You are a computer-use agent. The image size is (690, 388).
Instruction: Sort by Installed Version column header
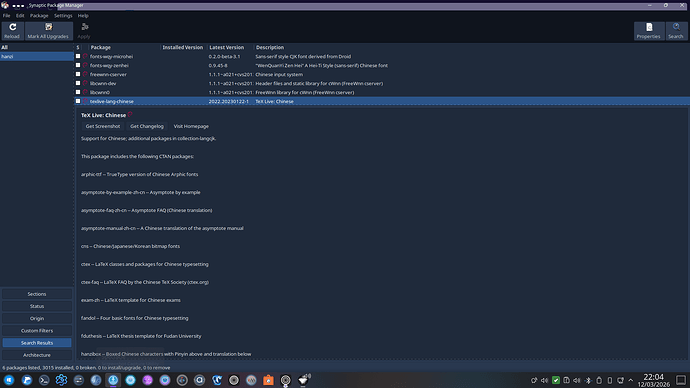(x=183, y=48)
